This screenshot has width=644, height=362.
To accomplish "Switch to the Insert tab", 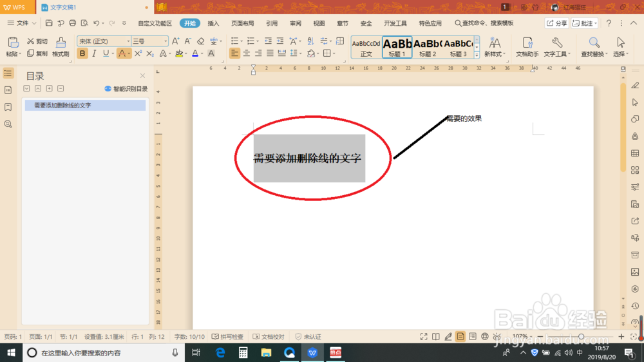I will click(x=213, y=23).
